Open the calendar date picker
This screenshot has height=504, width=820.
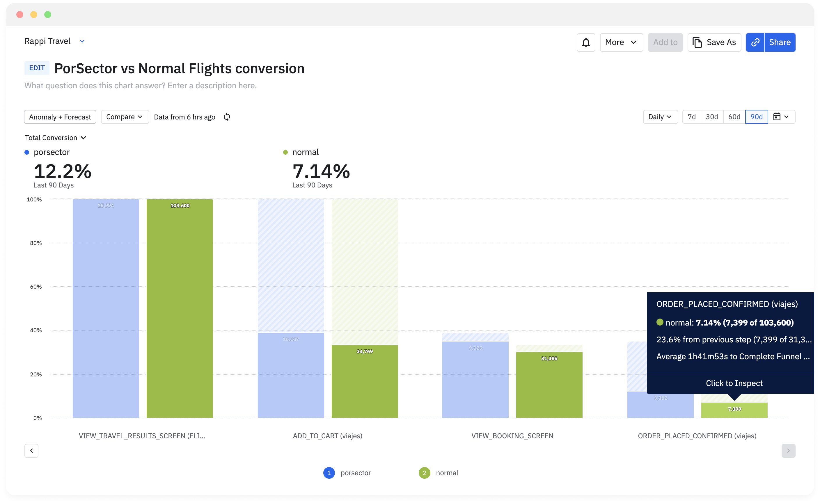tap(781, 117)
